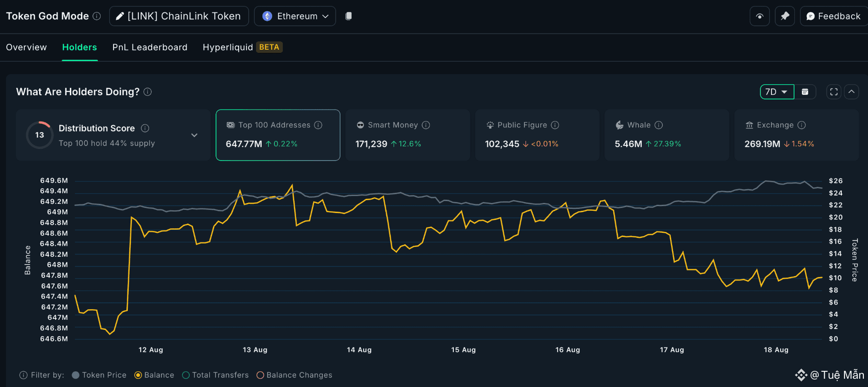Collapse the holders panel with chevron up
868x387 pixels.
pos(851,92)
